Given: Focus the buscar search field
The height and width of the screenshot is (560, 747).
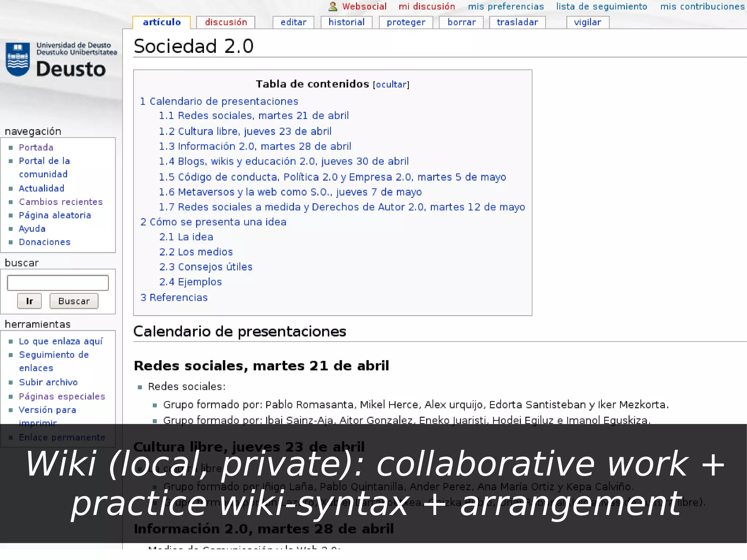Looking at the screenshot, I should [58, 283].
